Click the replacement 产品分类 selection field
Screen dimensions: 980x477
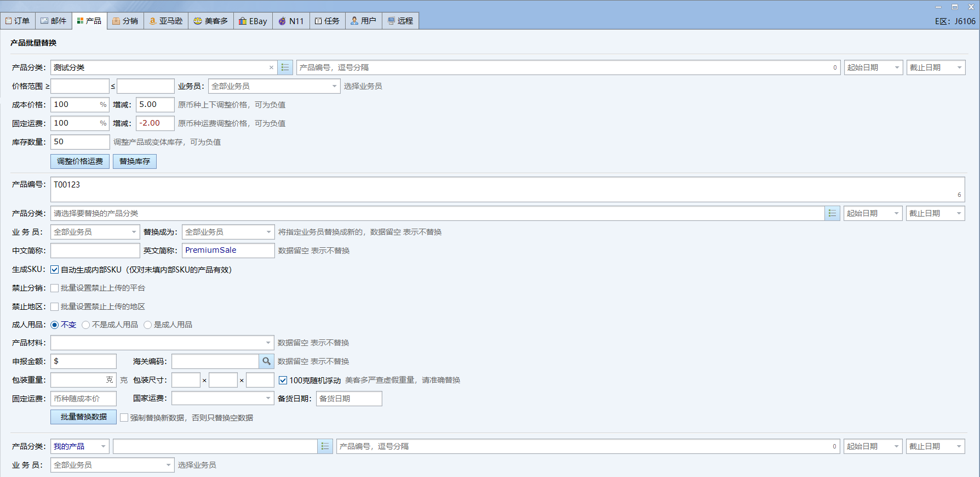tap(438, 213)
